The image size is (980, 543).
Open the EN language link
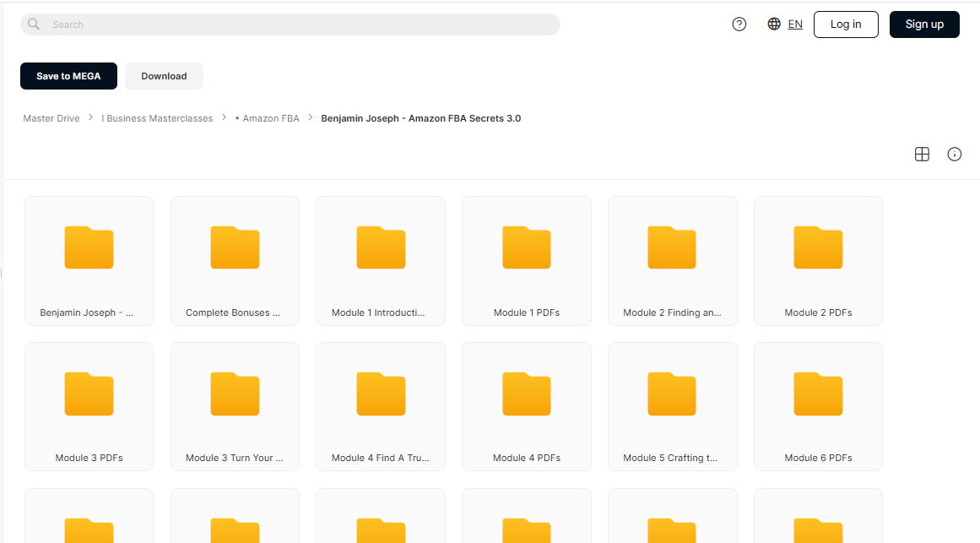(x=795, y=24)
